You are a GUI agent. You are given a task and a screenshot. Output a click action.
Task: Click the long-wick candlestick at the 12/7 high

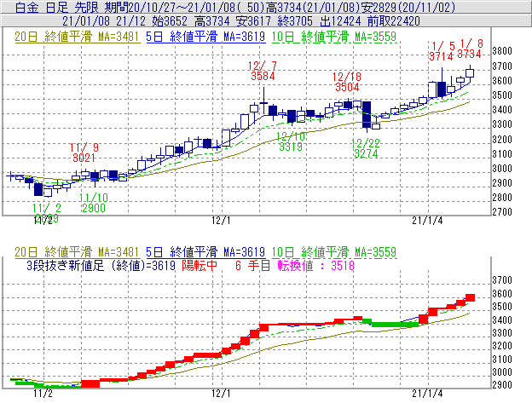coord(263,101)
